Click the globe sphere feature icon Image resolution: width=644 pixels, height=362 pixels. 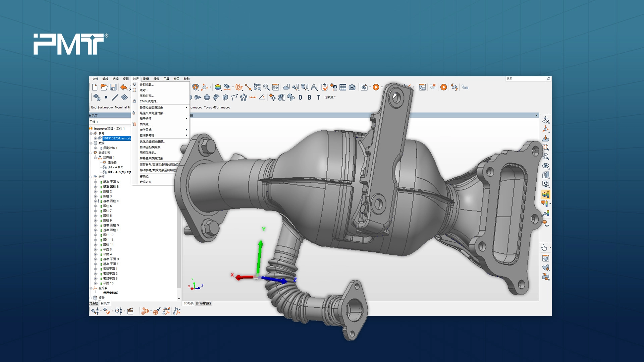coord(207,97)
